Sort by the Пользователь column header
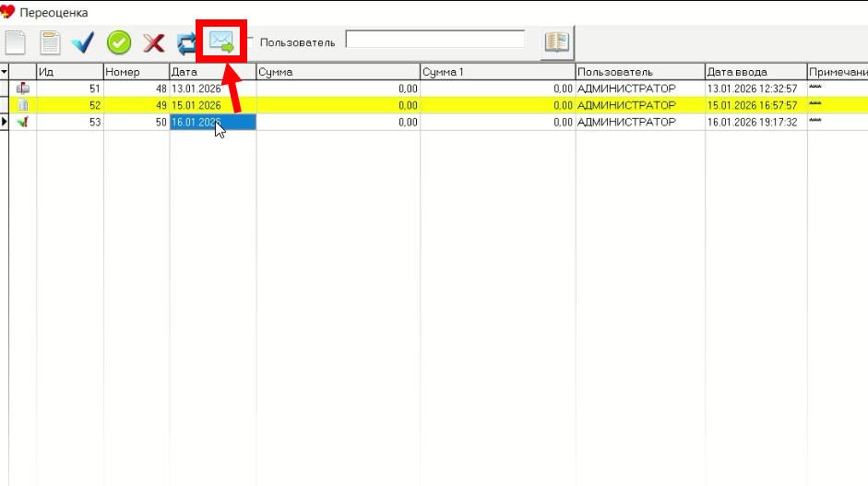 [640, 72]
